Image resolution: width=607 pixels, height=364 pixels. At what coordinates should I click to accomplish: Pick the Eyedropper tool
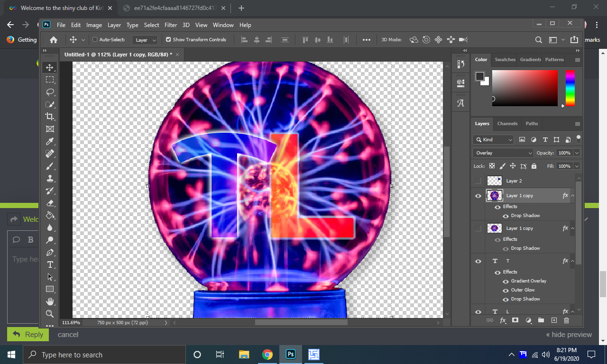(50, 141)
